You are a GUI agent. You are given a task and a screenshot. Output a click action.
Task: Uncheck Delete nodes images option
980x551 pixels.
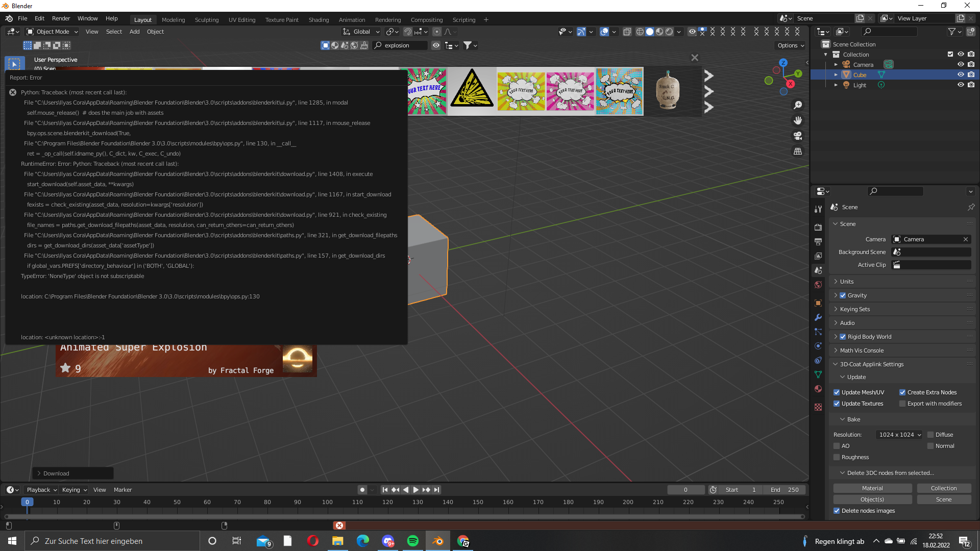pos(837,511)
